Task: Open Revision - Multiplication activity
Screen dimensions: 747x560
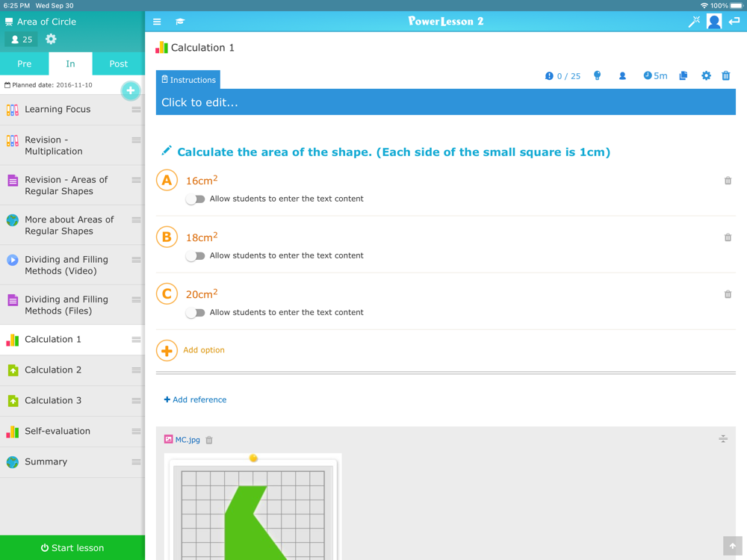Action: [x=72, y=146]
